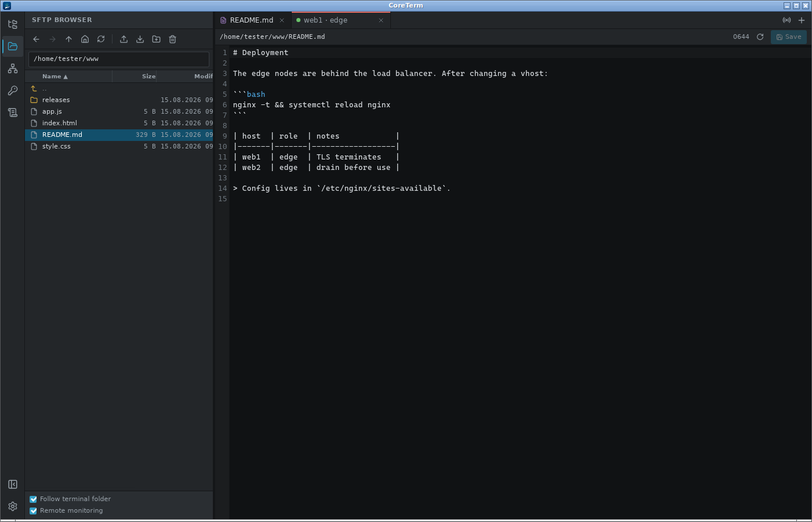Viewport: 812px width, 522px height.
Task: Click the Save button
Action: tap(789, 37)
